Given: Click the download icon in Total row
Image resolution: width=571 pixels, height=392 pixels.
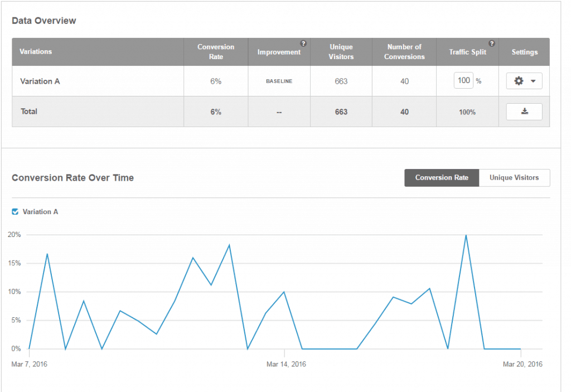Looking at the screenshot, I should (524, 112).
